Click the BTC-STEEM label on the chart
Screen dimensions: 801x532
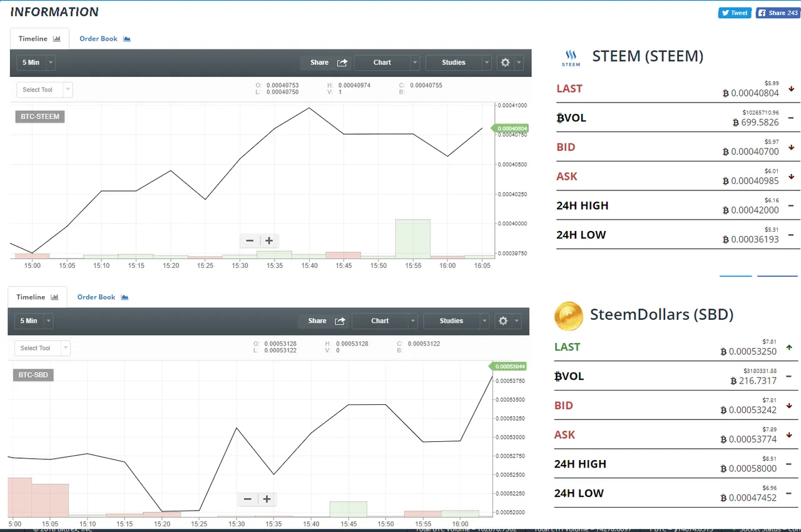tap(40, 116)
